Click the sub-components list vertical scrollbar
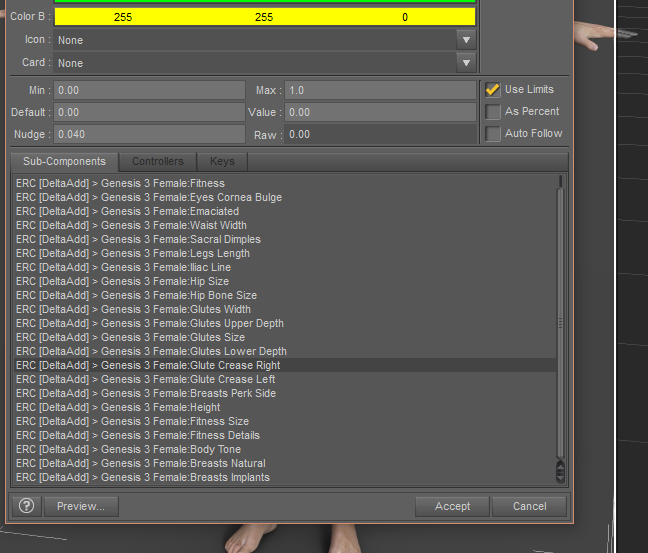This screenshot has width=648, height=553. pyautogui.click(x=560, y=323)
